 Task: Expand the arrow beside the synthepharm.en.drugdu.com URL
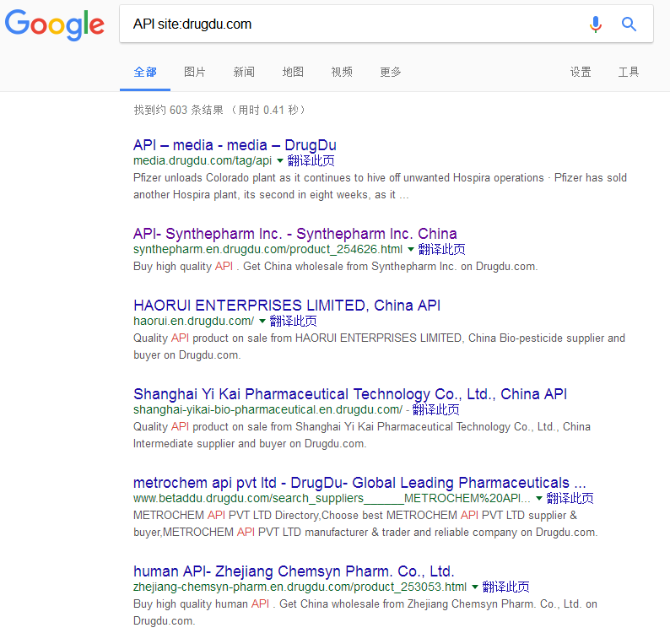pos(411,249)
